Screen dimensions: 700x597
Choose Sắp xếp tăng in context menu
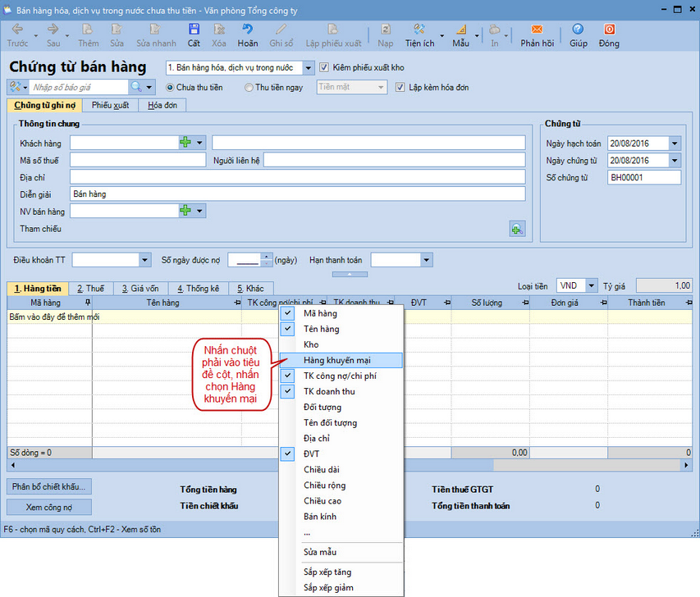point(341,572)
